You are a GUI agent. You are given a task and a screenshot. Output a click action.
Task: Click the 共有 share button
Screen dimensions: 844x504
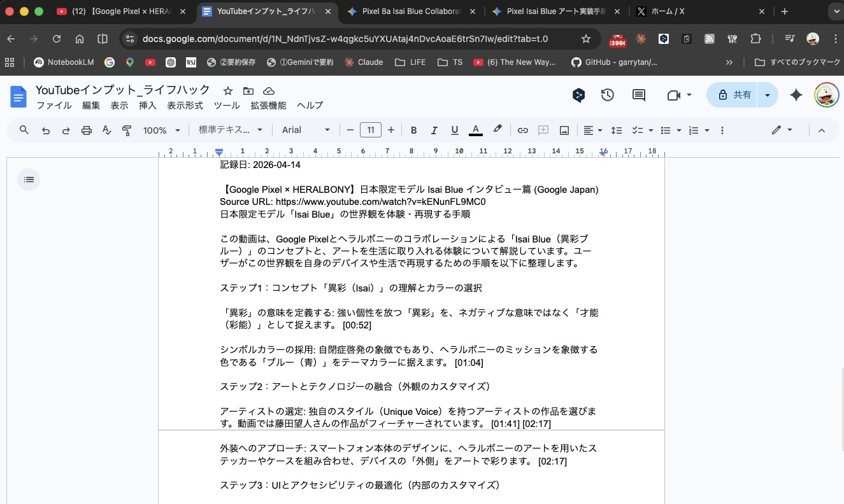(741, 94)
